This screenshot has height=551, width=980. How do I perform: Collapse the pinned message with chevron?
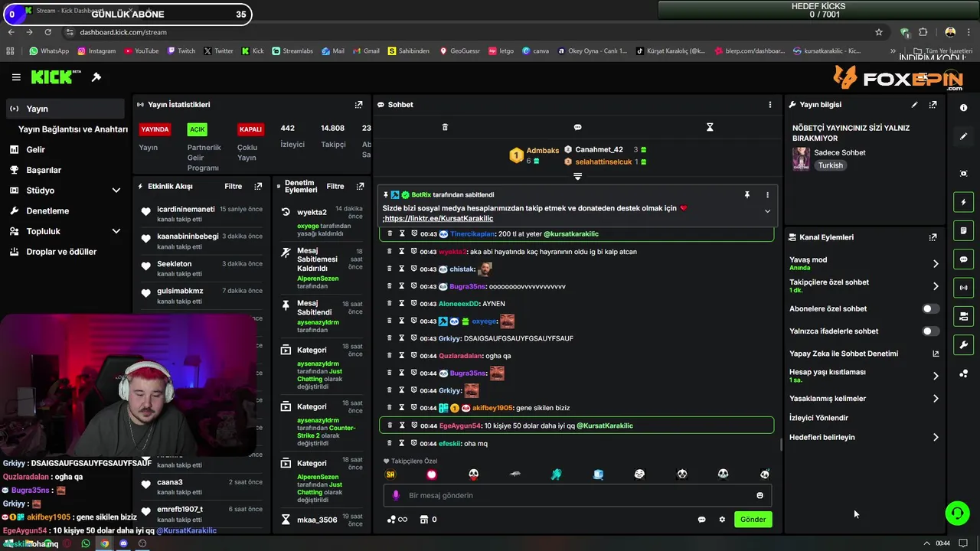[767, 211]
